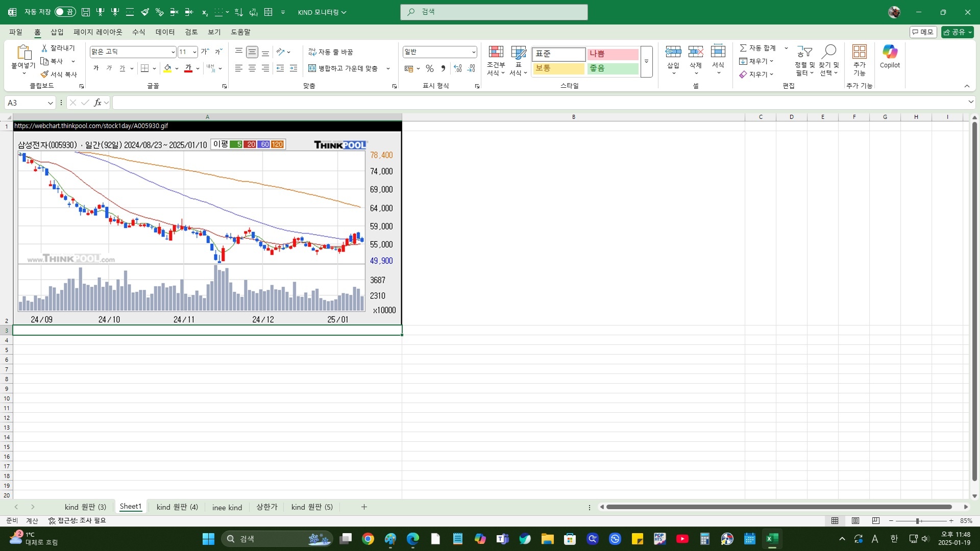Open Google Chrome from the taskbar
The height and width of the screenshot is (551, 980).
pyautogui.click(x=368, y=539)
